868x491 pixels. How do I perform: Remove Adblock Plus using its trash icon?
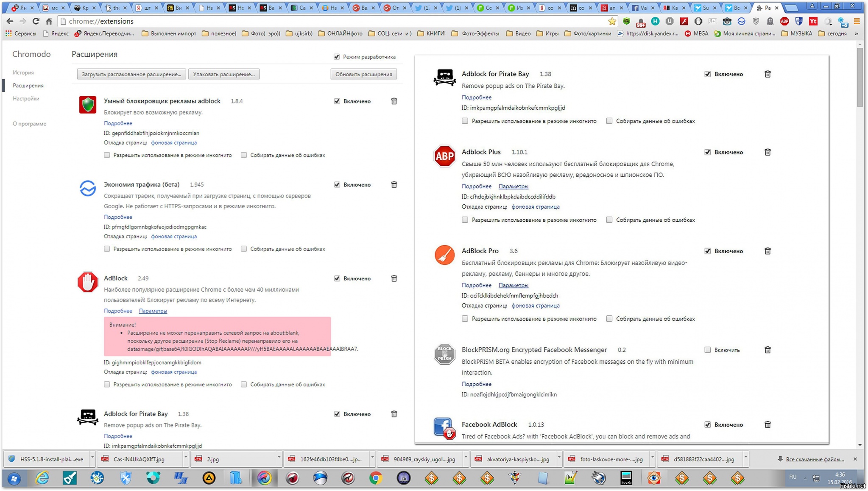[x=768, y=152]
